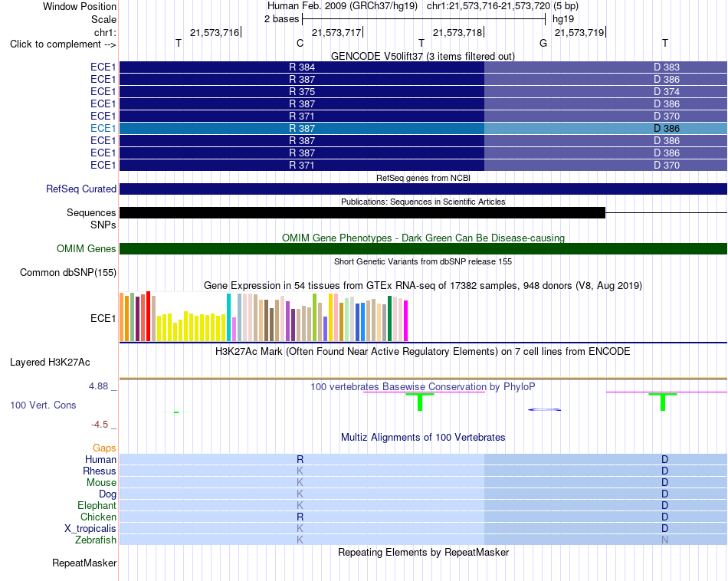
Task: Click the OMIM Gene Phenotypes track title
Action: [424, 238]
